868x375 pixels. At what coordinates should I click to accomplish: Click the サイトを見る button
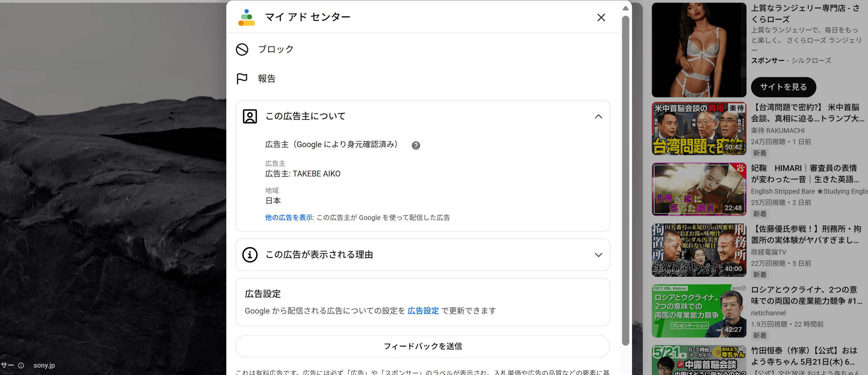(783, 87)
